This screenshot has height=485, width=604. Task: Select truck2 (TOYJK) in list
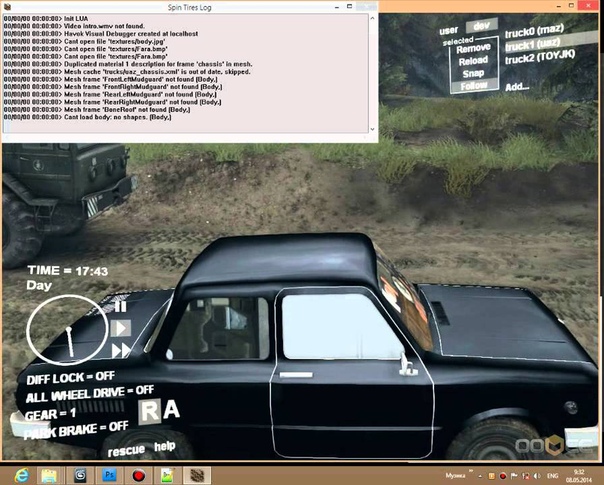point(540,57)
